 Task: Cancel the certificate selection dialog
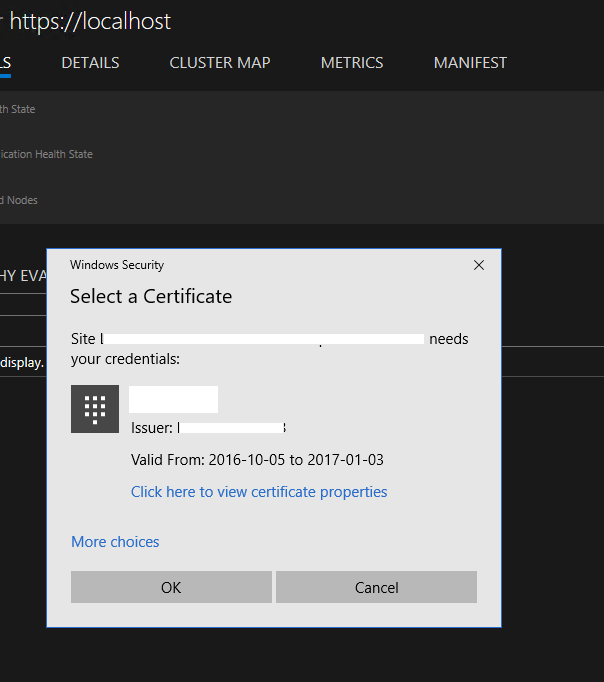377,587
